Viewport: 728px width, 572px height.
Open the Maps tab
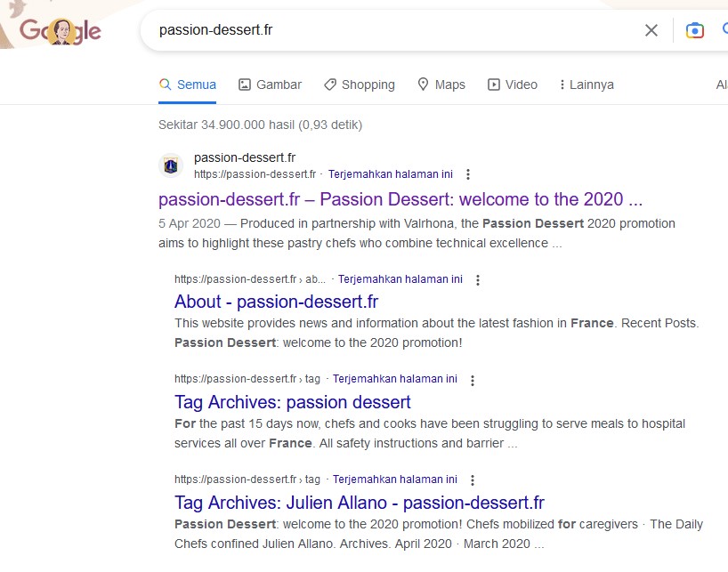(441, 85)
